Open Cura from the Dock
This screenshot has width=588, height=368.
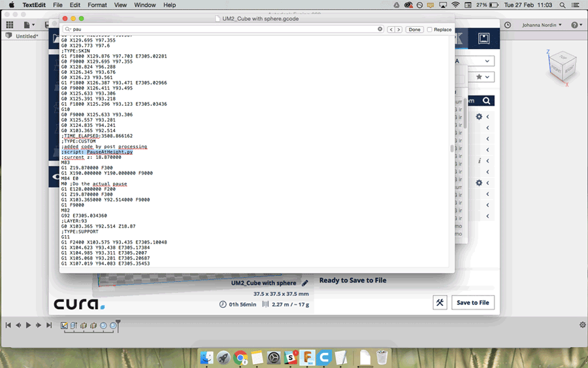click(x=324, y=358)
